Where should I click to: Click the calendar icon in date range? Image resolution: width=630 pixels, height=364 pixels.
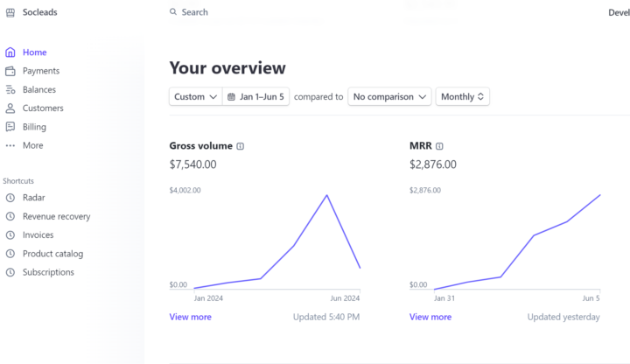231,97
